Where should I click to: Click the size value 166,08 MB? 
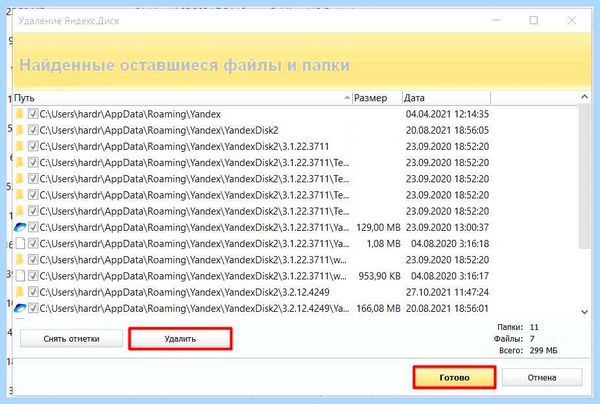pos(378,308)
